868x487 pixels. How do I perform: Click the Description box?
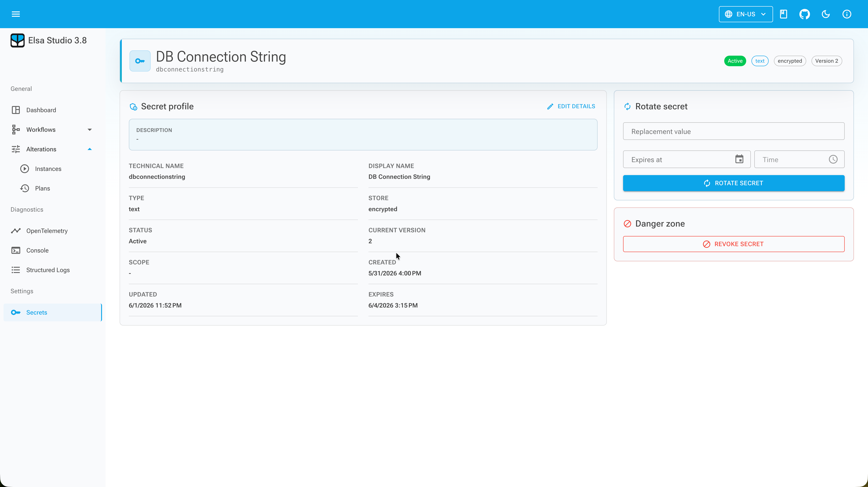click(x=363, y=134)
